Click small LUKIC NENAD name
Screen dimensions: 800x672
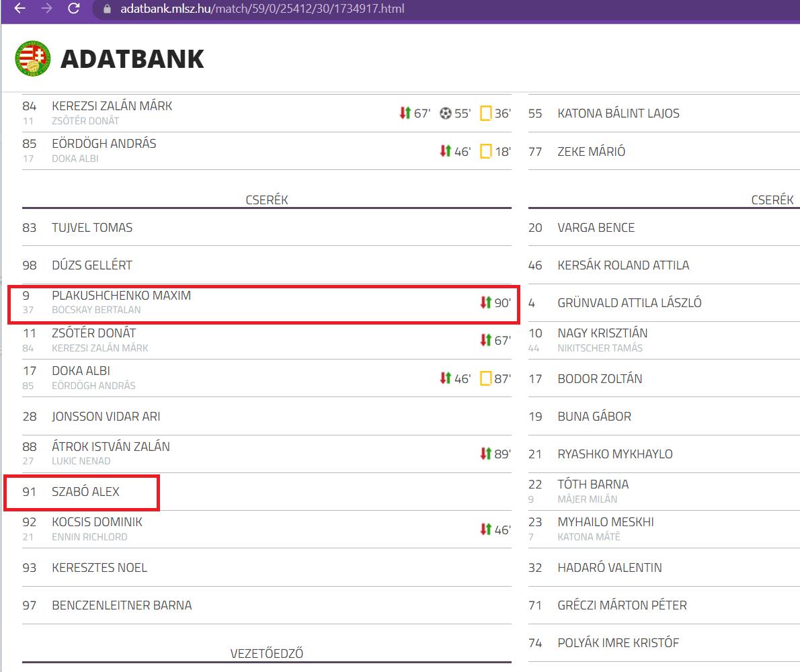pyautogui.click(x=81, y=461)
